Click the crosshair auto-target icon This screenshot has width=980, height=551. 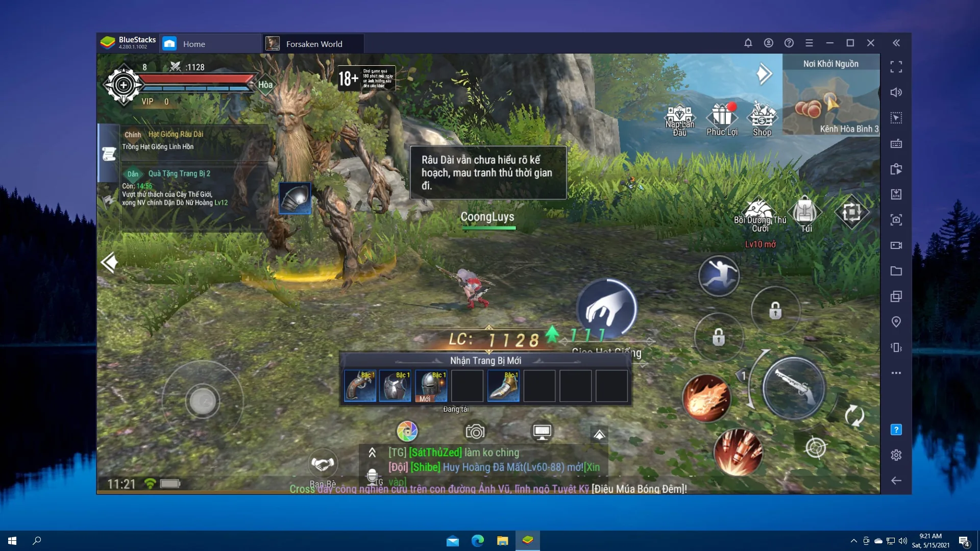tap(816, 448)
